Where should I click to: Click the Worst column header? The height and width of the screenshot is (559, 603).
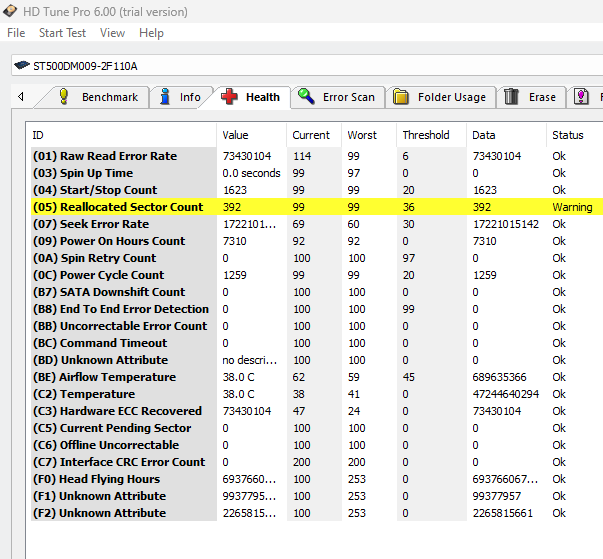(x=369, y=135)
